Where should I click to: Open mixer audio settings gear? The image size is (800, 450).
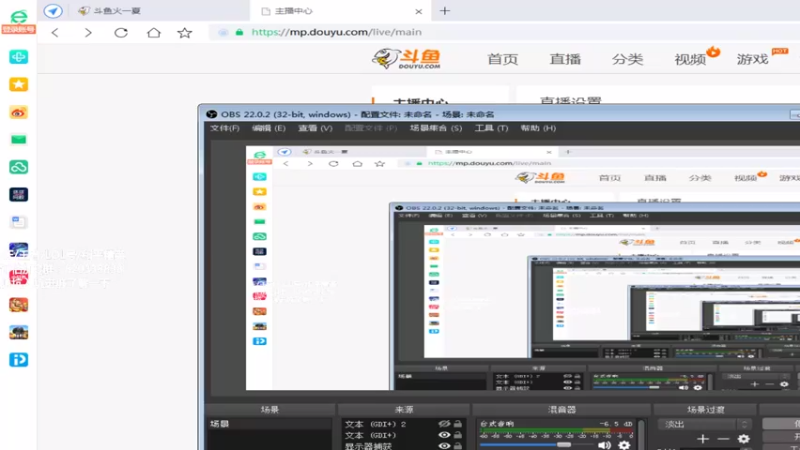(624, 445)
